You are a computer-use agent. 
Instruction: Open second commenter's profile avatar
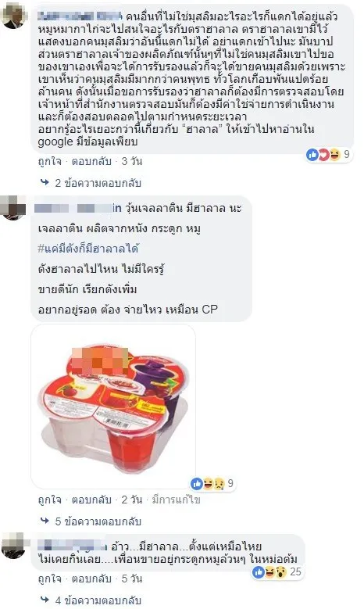12,208
